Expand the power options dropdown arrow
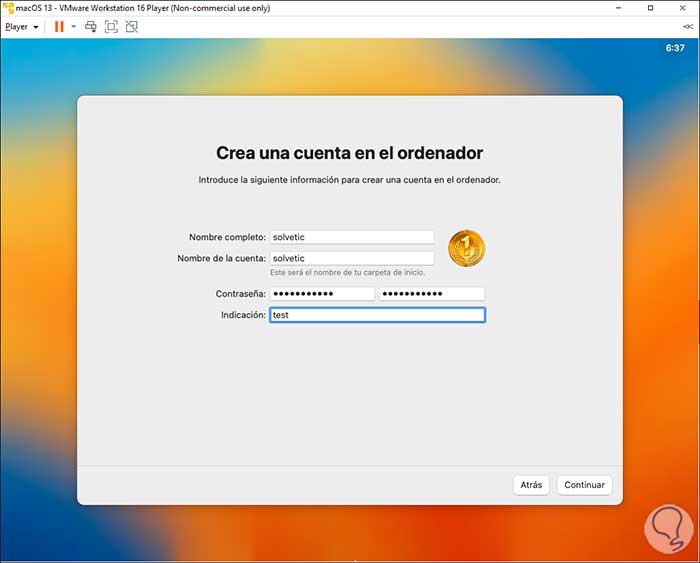 tap(74, 27)
